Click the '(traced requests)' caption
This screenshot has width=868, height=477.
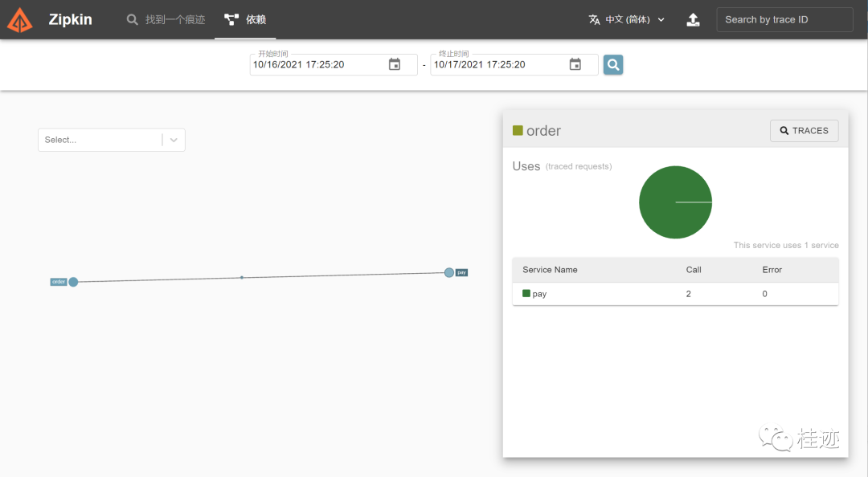579,166
